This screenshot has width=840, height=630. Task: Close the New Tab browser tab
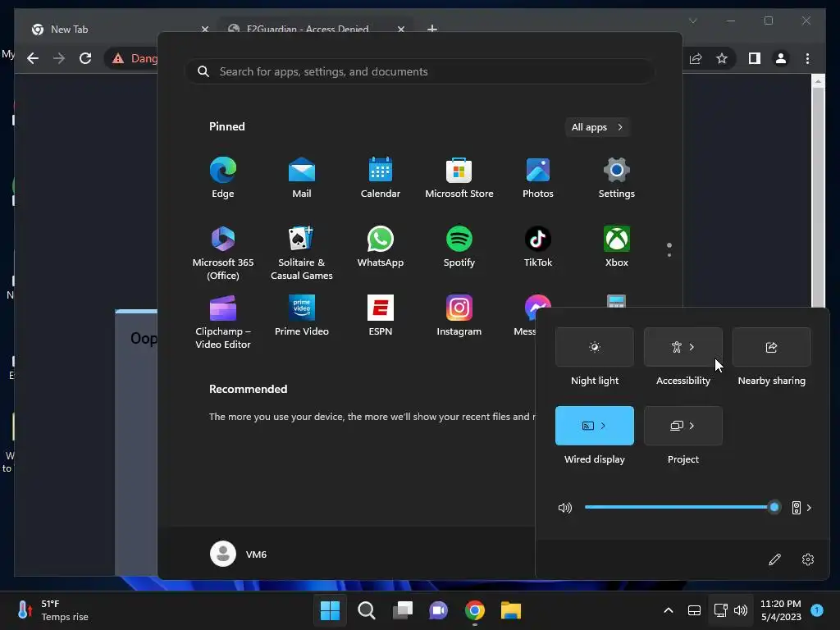(x=204, y=30)
